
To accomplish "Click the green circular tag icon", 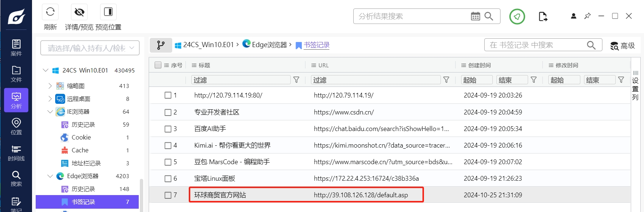I will [517, 17].
